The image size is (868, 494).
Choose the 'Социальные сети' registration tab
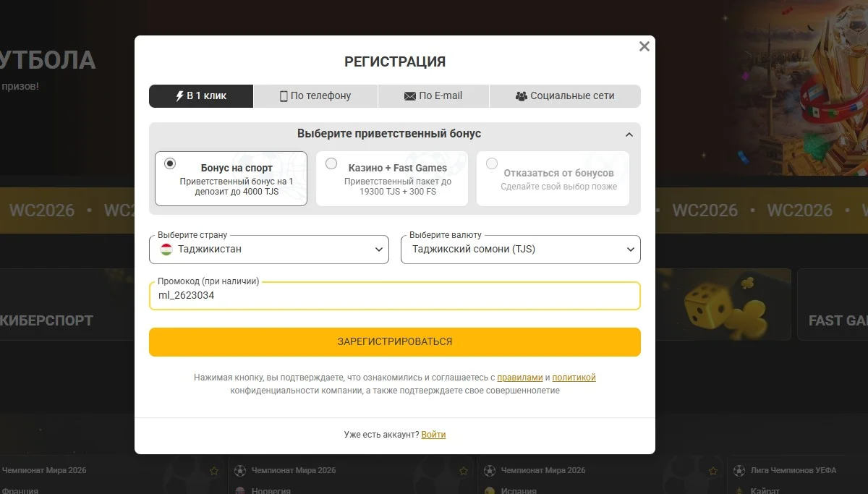(565, 95)
